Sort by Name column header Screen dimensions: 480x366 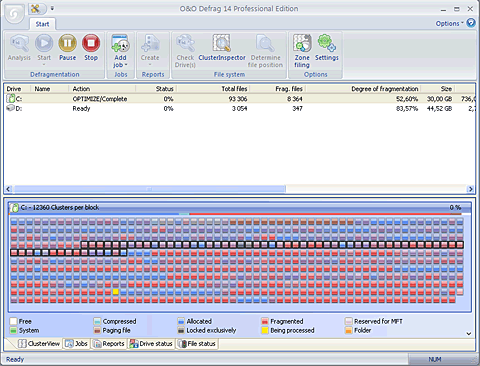(x=49, y=89)
